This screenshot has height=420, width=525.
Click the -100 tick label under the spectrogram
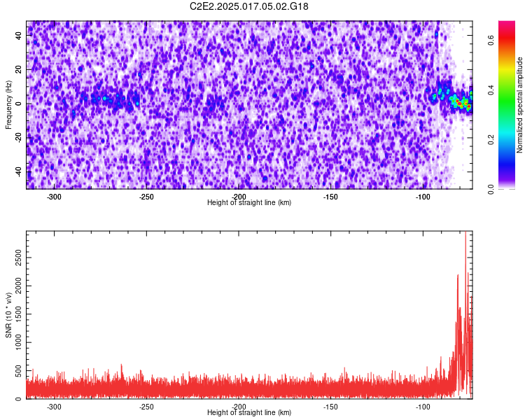tap(423, 197)
